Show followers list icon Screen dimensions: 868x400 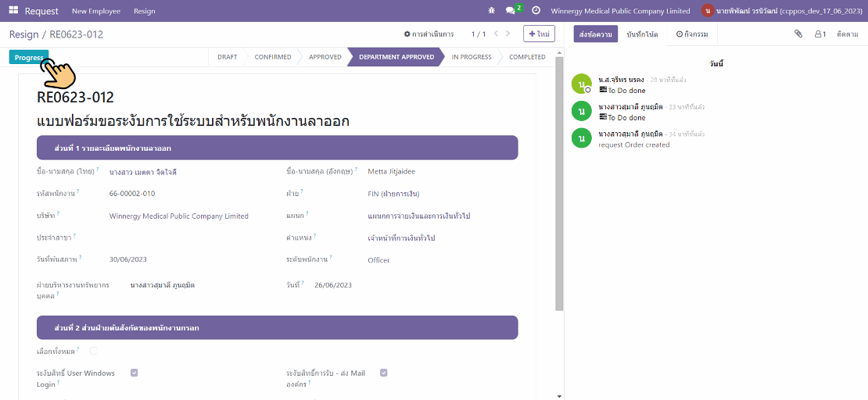click(820, 34)
